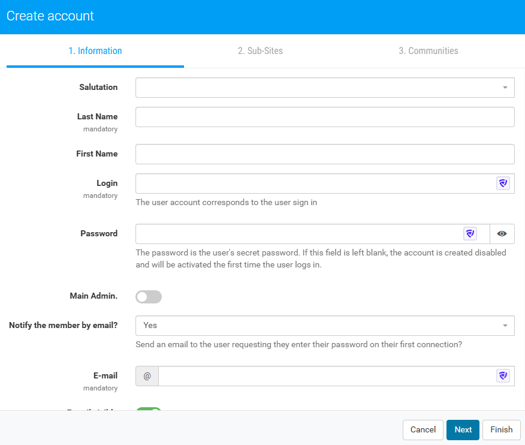This screenshot has height=445, width=525.
Task: Focus the Last Name input field
Action: pos(325,117)
